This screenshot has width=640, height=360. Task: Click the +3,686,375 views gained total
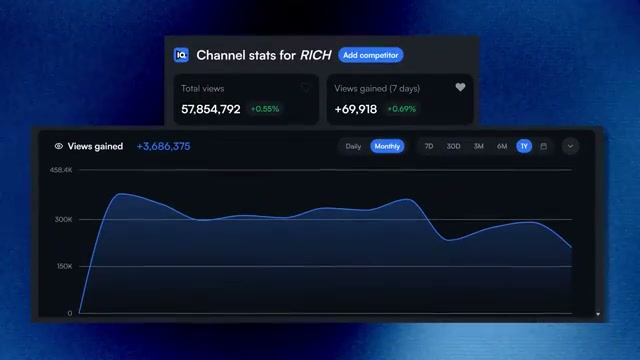(x=163, y=146)
